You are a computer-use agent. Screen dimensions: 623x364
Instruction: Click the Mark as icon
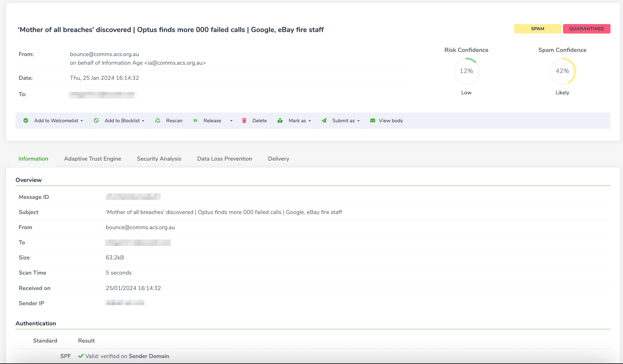tap(280, 121)
